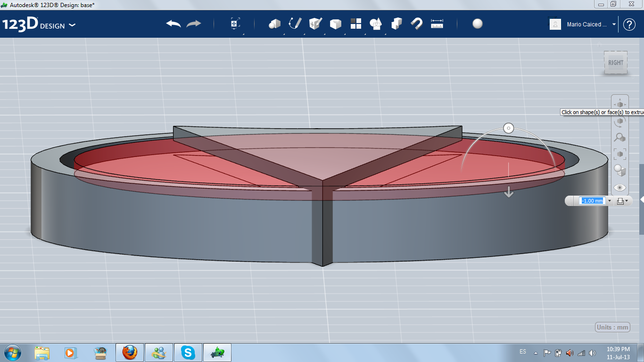Click the ES language indicator
644x362 pixels.
point(523,352)
